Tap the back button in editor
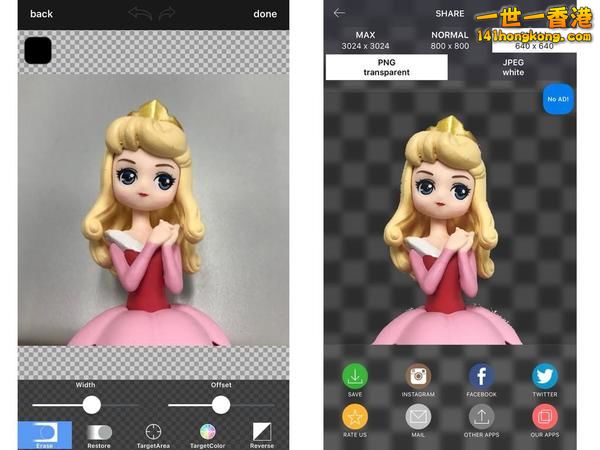Image resolution: width=600 pixels, height=450 pixels. tap(41, 14)
